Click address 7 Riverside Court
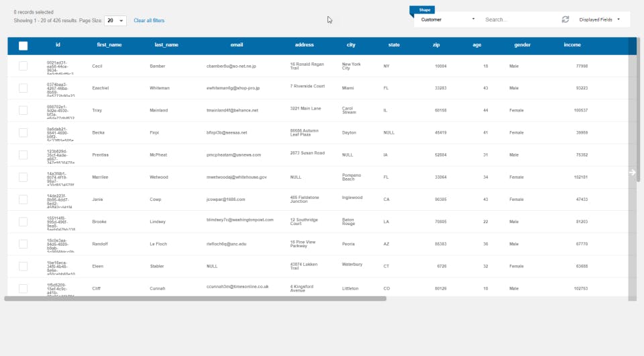Screen dimensions: 644x356 point(307,87)
